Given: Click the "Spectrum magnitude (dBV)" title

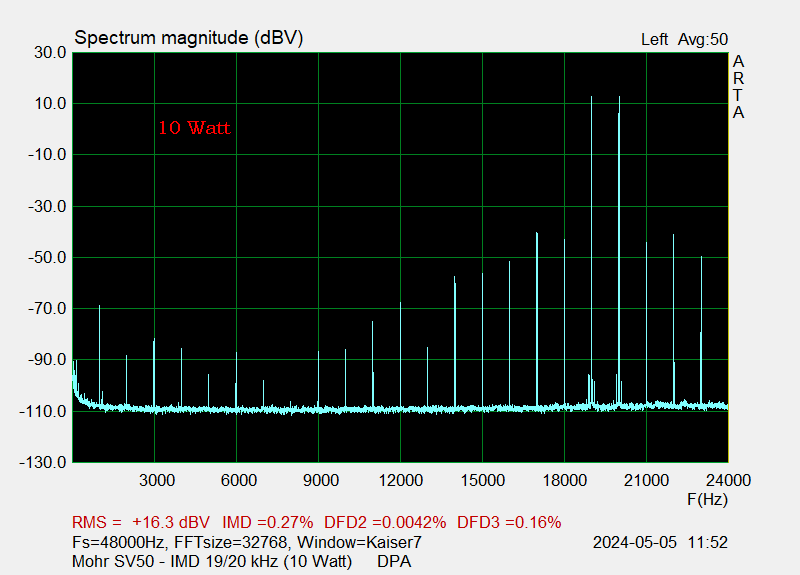Looking at the screenshot, I should (189, 38).
